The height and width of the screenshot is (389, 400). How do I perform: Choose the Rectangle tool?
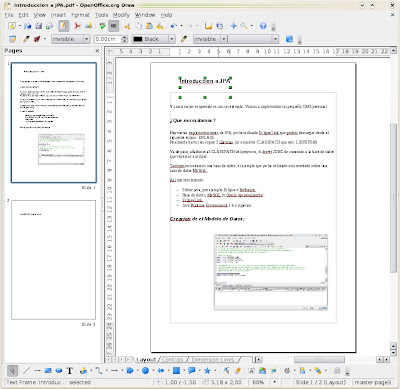coord(48,370)
